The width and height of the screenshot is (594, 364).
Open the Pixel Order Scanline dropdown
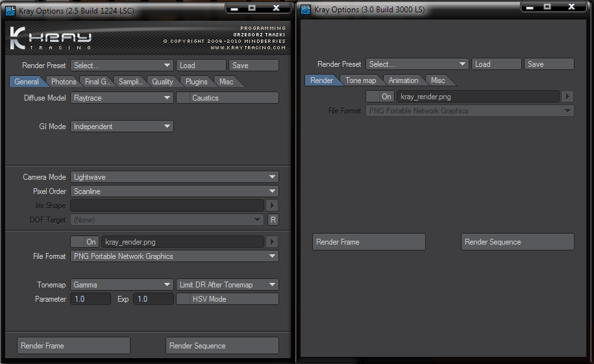(174, 191)
